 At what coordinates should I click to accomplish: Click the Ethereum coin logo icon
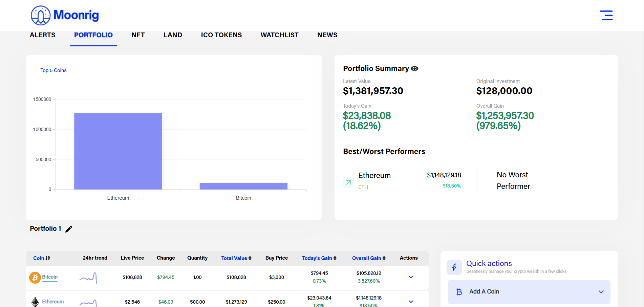tap(35, 302)
